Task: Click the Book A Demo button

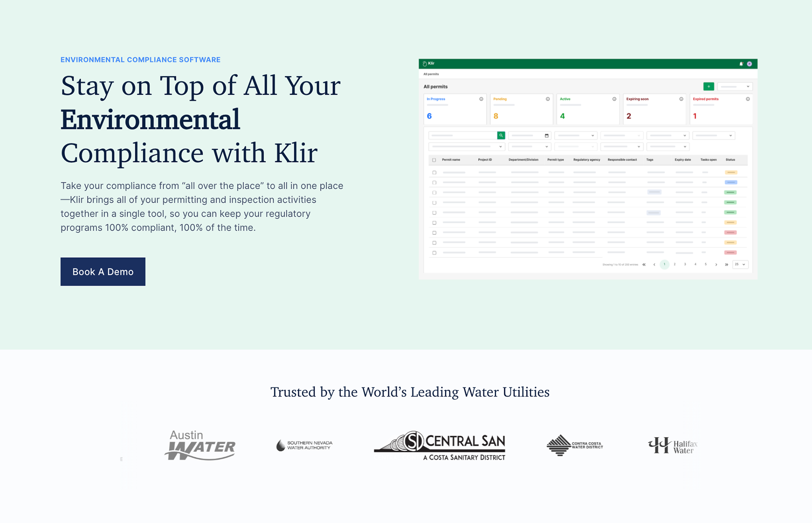Action: [103, 272]
